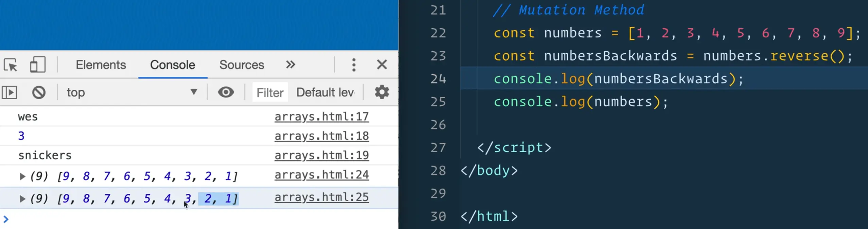Screen dimensions: 868x229
Task: Clear the console output
Action: point(39,92)
